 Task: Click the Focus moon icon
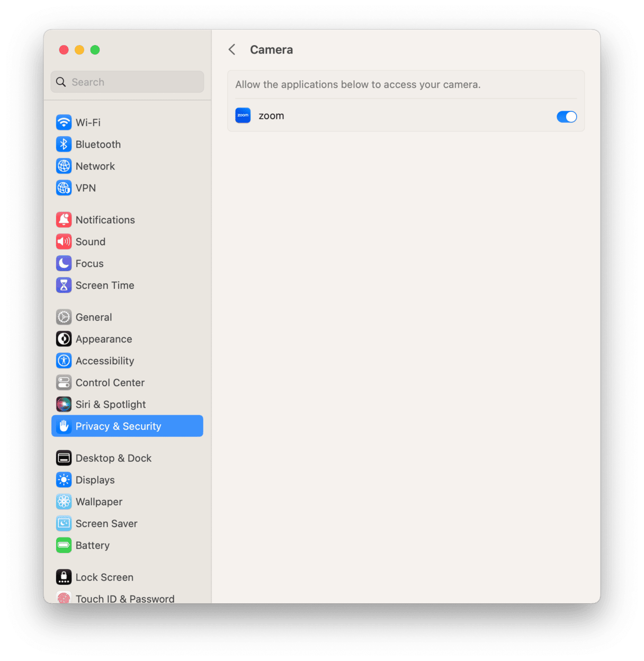point(64,263)
